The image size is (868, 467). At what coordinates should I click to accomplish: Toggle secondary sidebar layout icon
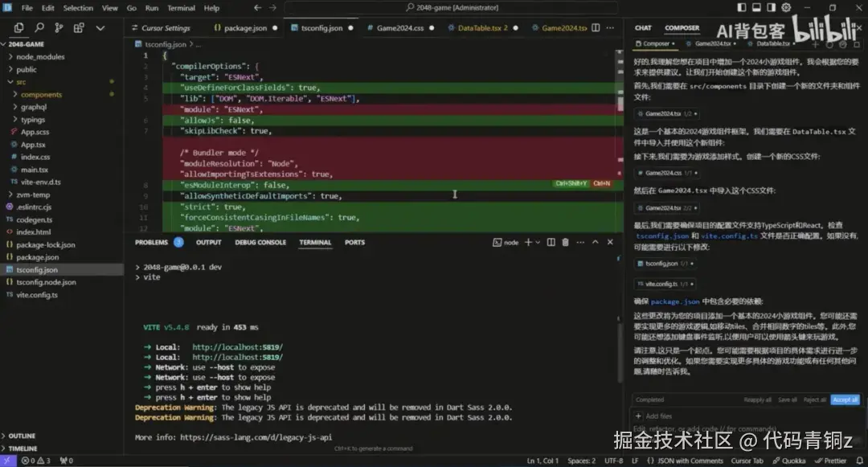771,8
